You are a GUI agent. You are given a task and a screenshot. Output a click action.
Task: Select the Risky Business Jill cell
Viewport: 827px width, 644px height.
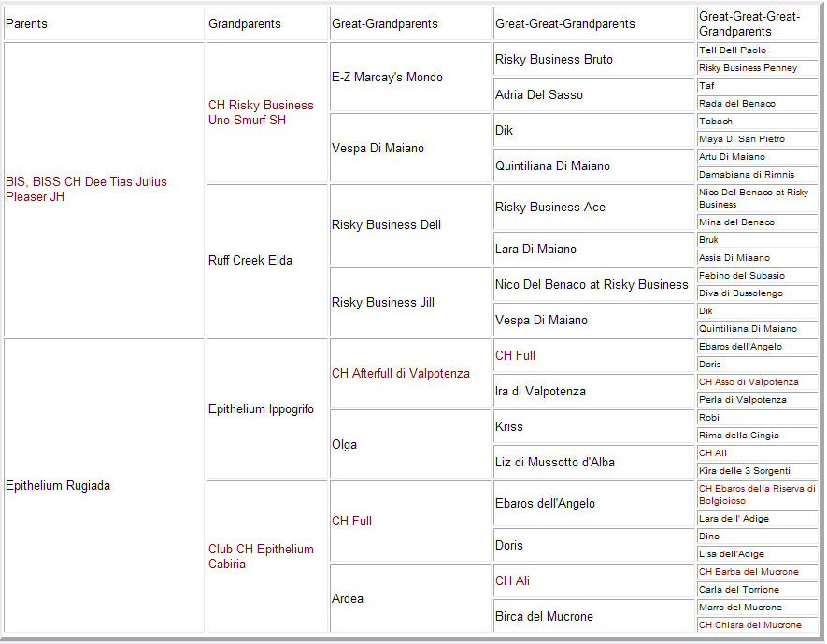click(382, 302)
